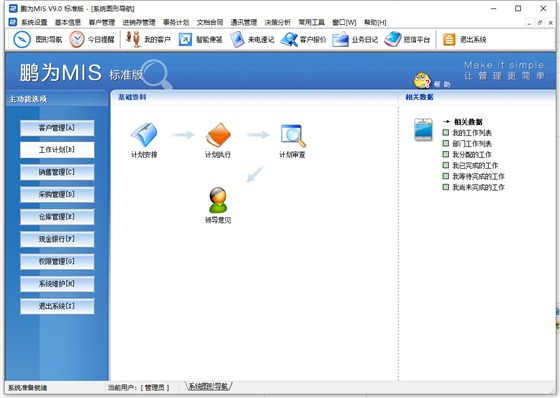Viewport: 560px width, 398px height.
Task: Open 事务计划 menu
Action: [x=176, y=23]
